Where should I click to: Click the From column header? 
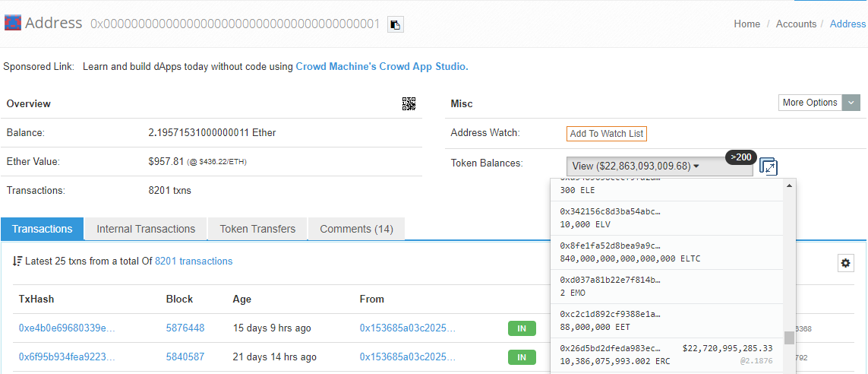tap(371, 300)
